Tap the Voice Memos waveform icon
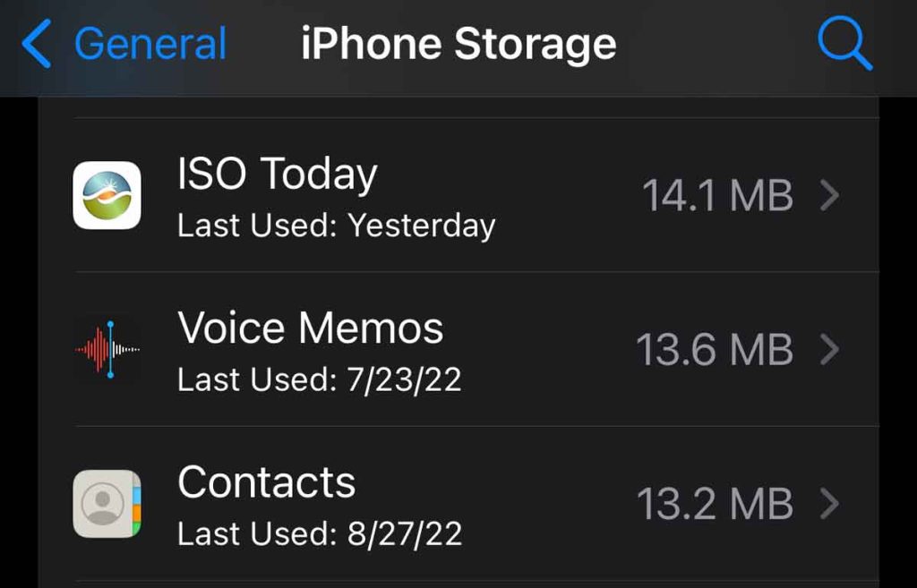This screenshot has width=917, height=588. tap(107, 349)
